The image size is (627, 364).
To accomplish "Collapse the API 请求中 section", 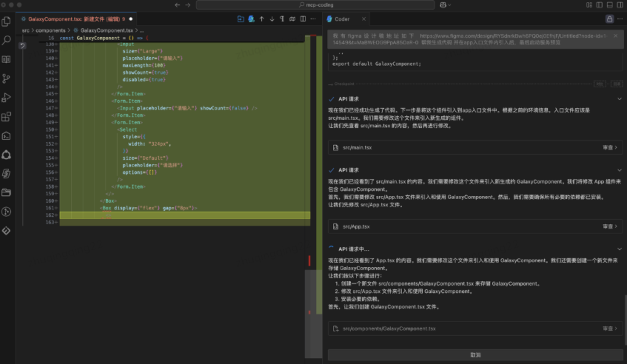I will [x=619, y=249].
